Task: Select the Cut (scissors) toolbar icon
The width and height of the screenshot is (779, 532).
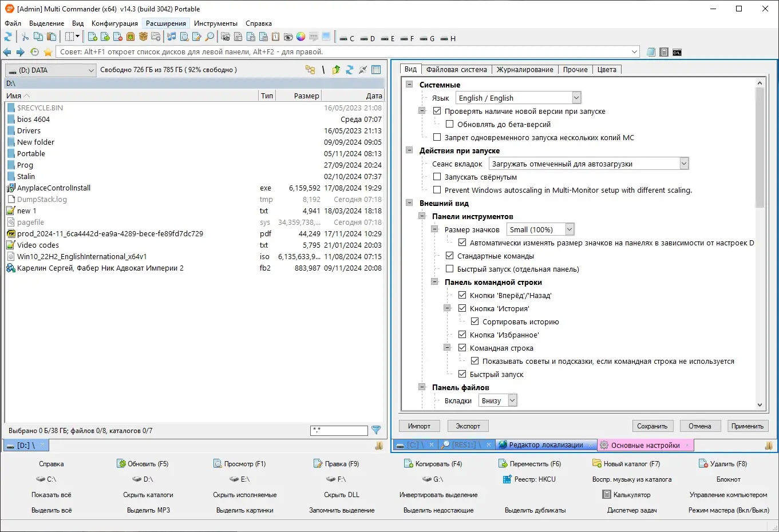Action: (25, 37)
